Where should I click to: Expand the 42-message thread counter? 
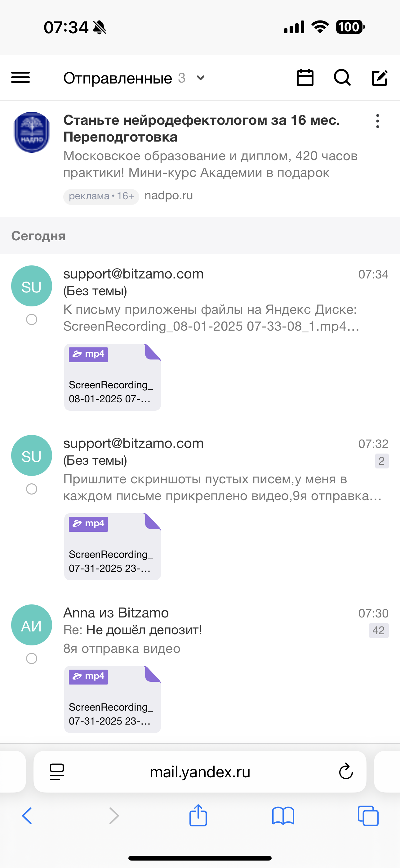click(x=379, y=631)
